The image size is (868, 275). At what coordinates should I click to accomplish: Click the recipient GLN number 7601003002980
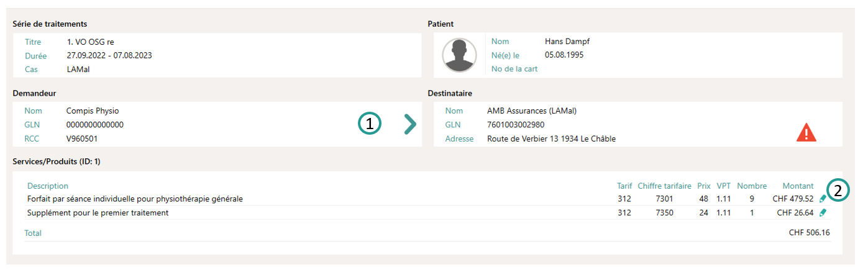[516, 125]
